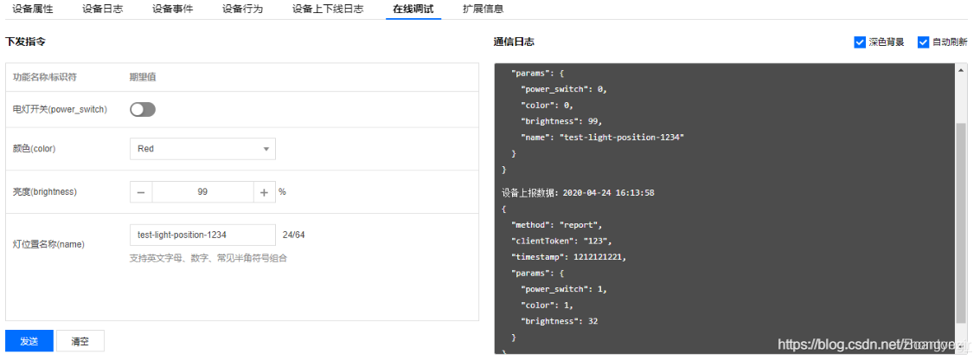The width and height of the screenshot is (980, 361).
Task: Click the 灯位置名称 name input field
Action: coord(202,235)
